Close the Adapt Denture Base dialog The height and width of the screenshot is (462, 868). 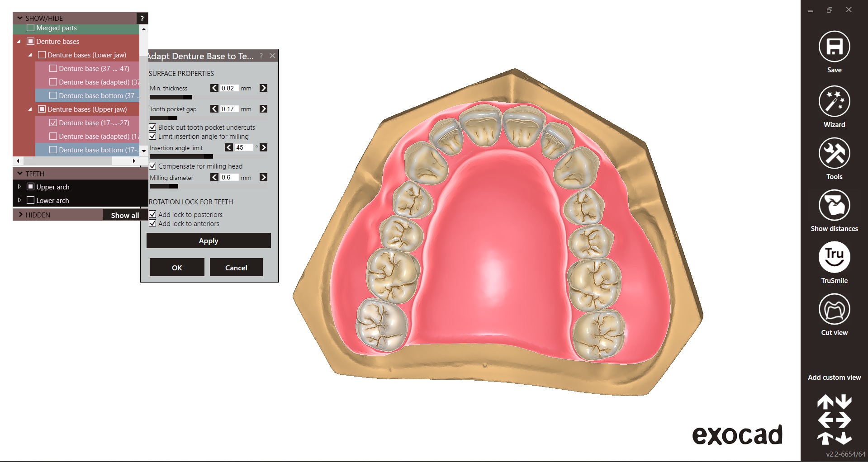coord(272,56)
